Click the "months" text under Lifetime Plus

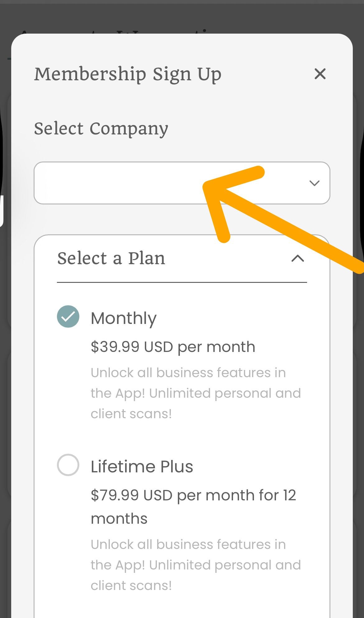[x=119, y=519]
